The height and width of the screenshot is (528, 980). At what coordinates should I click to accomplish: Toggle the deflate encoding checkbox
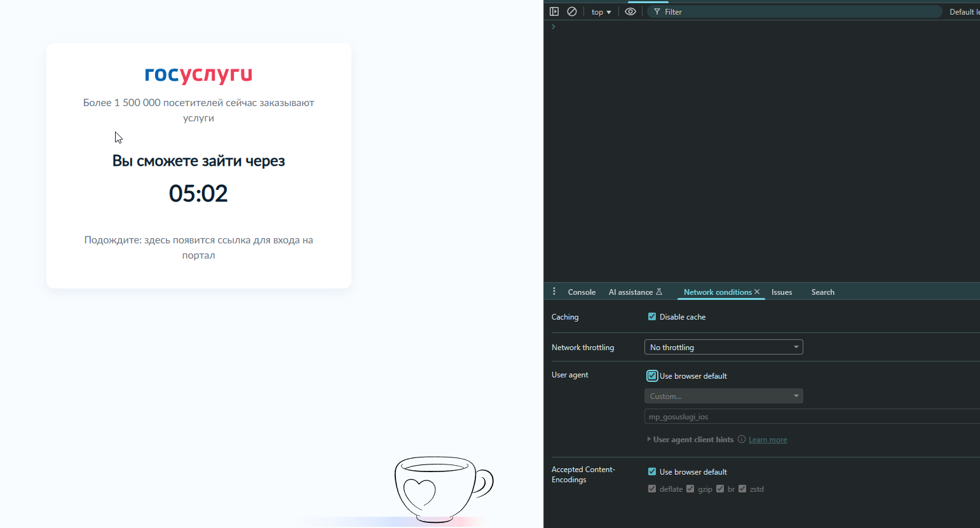(x=652, y=489)
